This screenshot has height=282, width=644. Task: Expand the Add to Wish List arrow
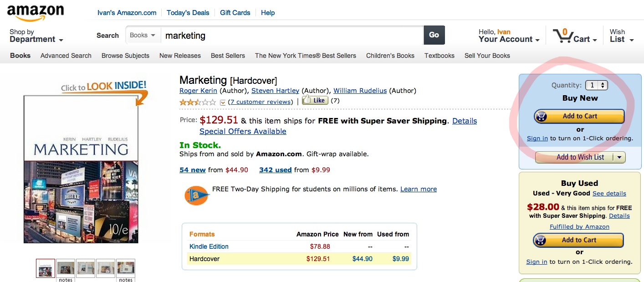(x=619, y=157)
